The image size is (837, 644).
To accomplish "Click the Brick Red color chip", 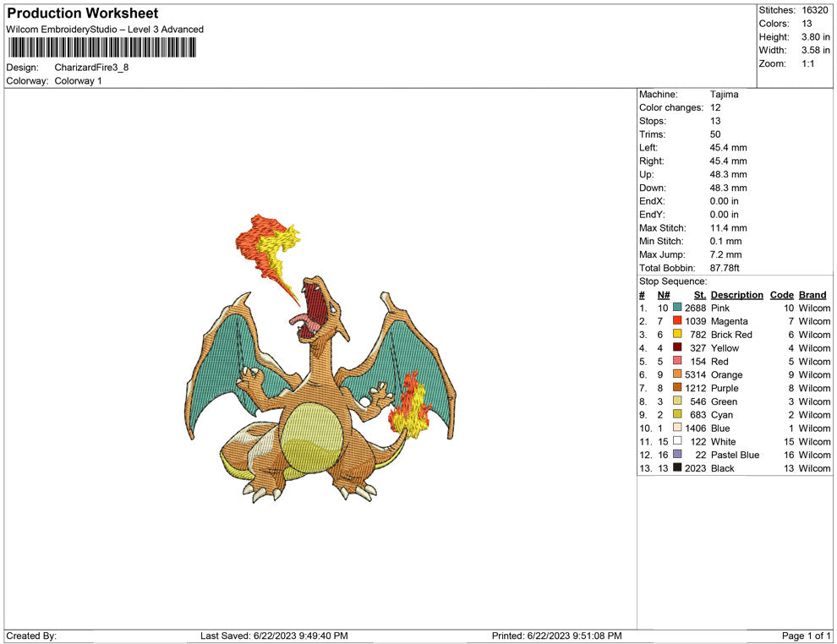I will 677,335.
